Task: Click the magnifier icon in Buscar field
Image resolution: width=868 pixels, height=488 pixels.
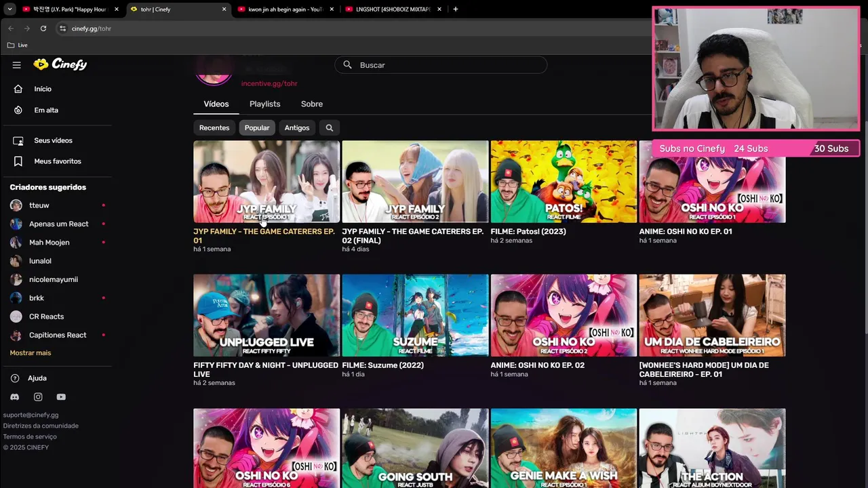Action: [x=347, y=65]
